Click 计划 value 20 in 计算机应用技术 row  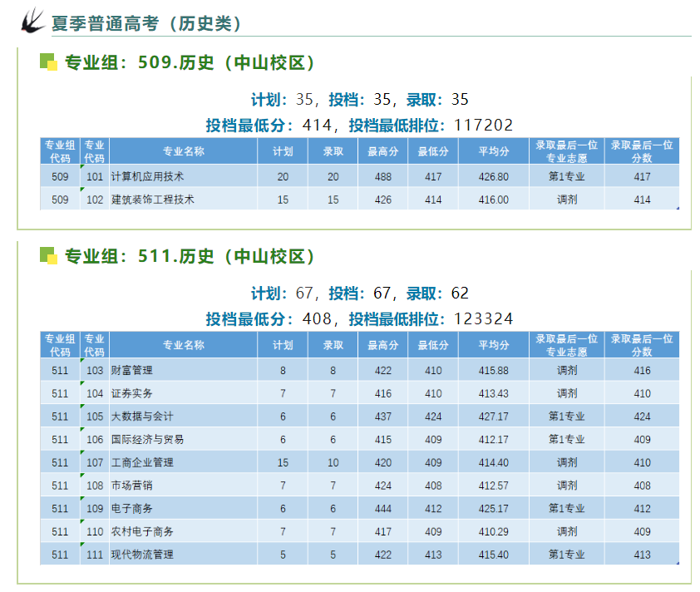point(283,177)
